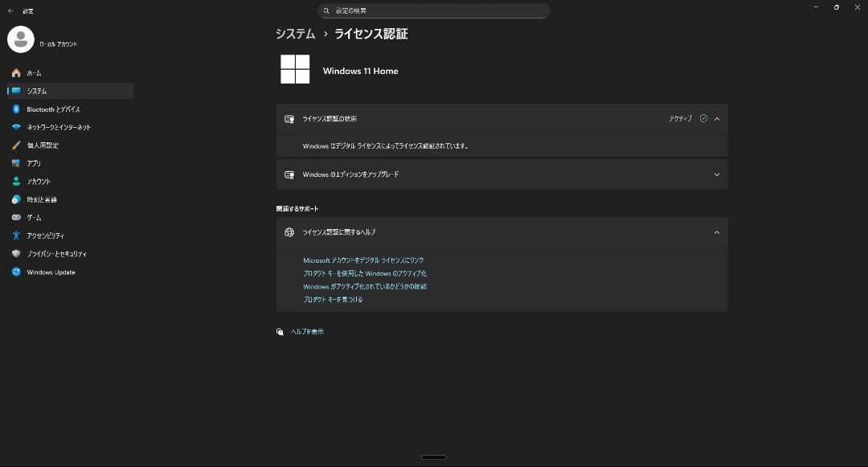Viewport: 868px width, 467px height.
Task: Click the digital license activation message text
Action: coord(385,146)
